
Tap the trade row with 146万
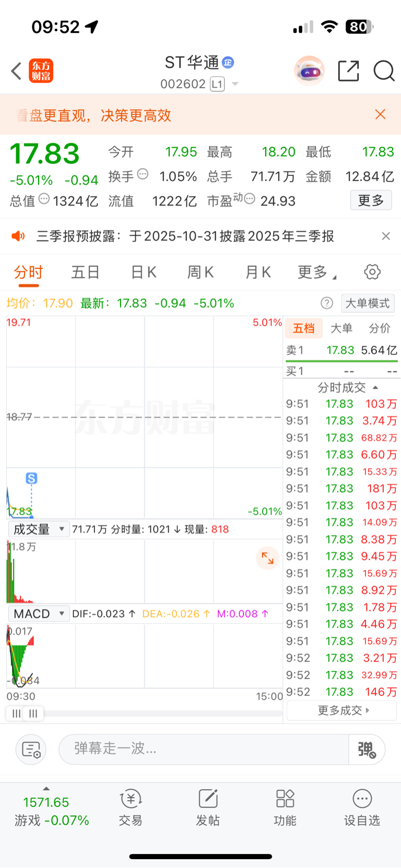click(341, 692)
